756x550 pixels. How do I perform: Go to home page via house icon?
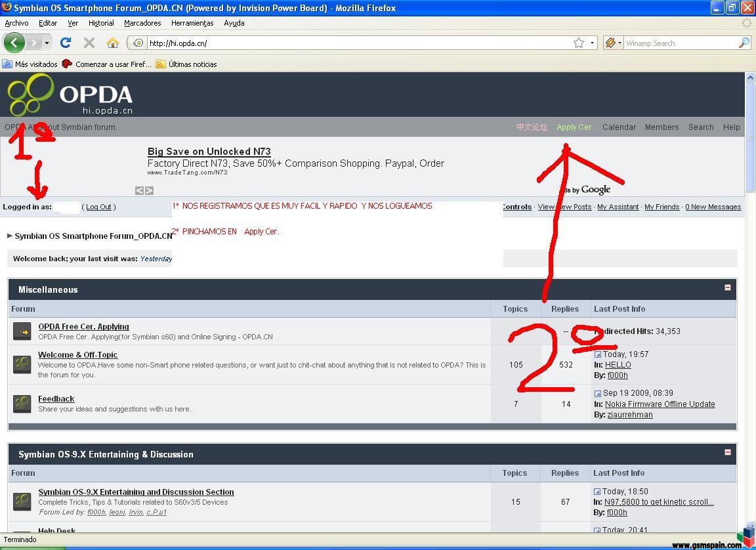pyautogui.click(x=113, y=43)
